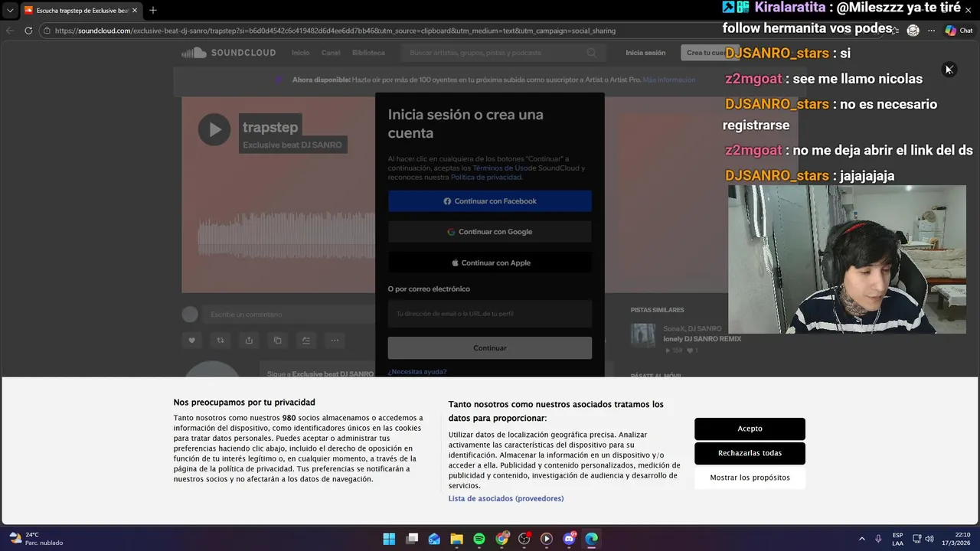Go back in the browser
The image size is (980, 551).
(x=10, y=31)
